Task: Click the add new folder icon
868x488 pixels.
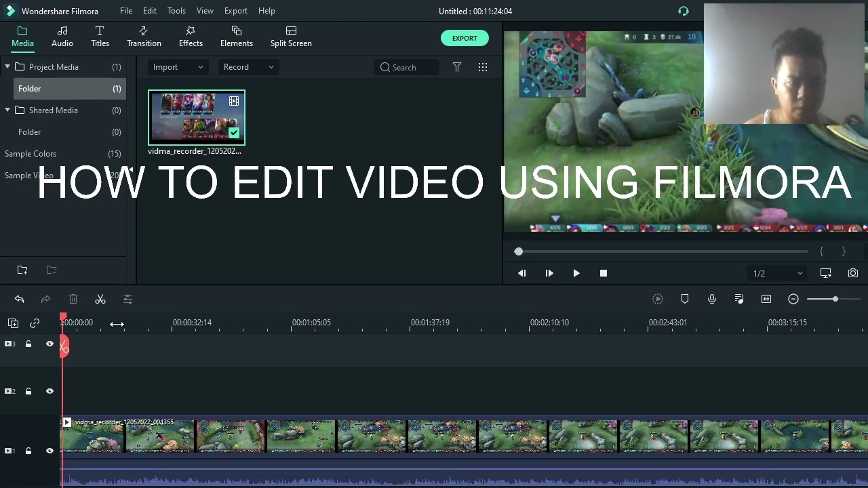Action: click(x=22, y=270)
